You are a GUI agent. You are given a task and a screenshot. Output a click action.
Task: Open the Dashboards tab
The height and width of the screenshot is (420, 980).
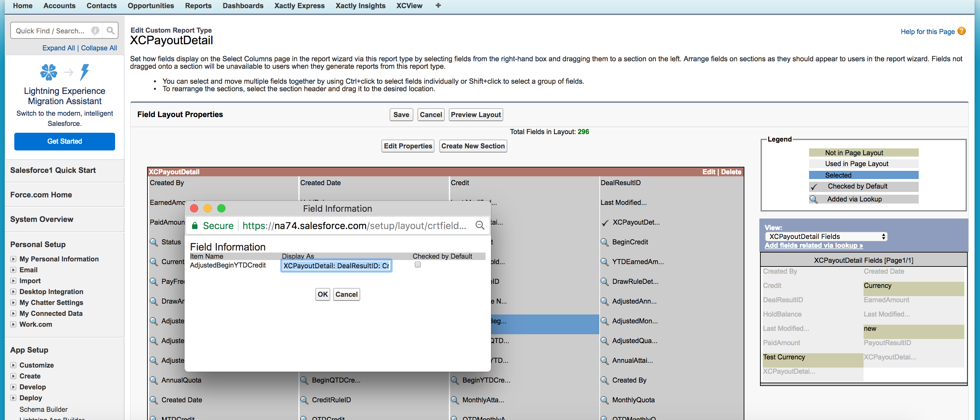pos(243,6)
